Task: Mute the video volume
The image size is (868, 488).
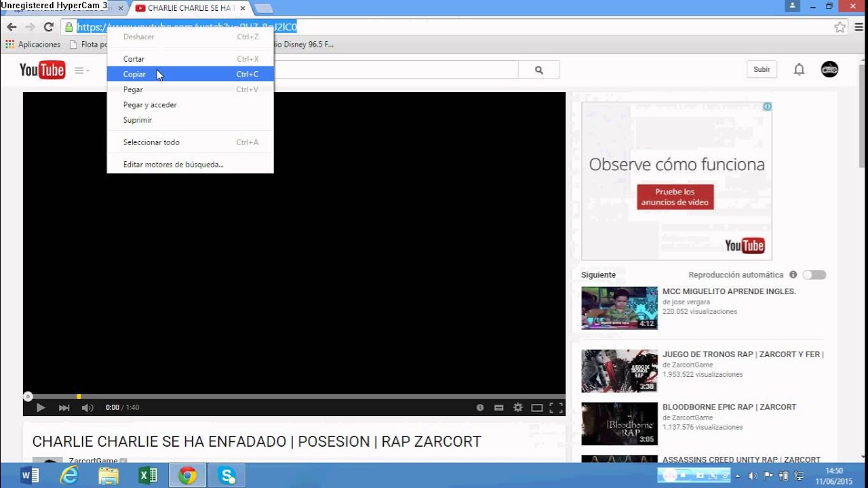Action: pos(87,407)
